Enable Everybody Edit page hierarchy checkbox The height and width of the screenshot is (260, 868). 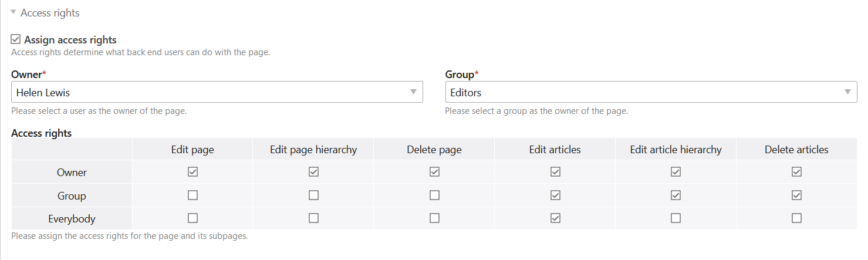pyautogui.click(x=313, y=218)
